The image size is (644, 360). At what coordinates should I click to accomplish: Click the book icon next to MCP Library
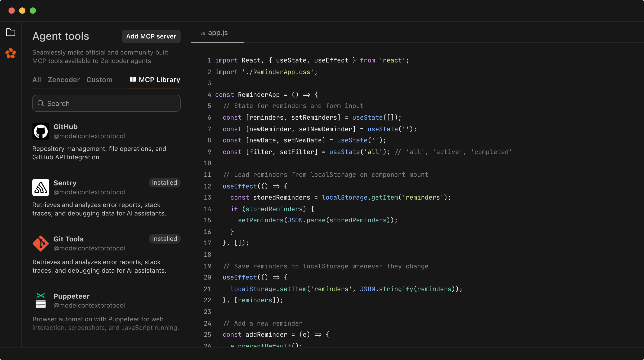[x=132, y=80]
